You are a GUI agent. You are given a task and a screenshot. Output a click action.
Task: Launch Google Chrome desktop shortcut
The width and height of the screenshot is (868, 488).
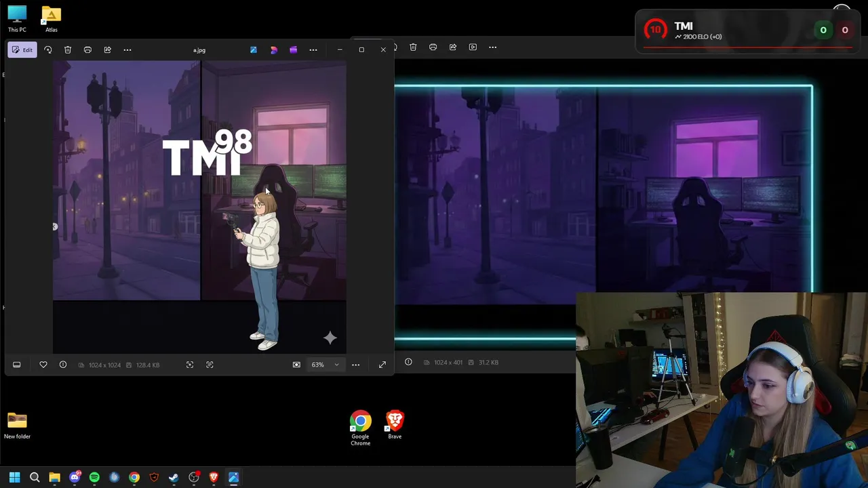(361, 428)
